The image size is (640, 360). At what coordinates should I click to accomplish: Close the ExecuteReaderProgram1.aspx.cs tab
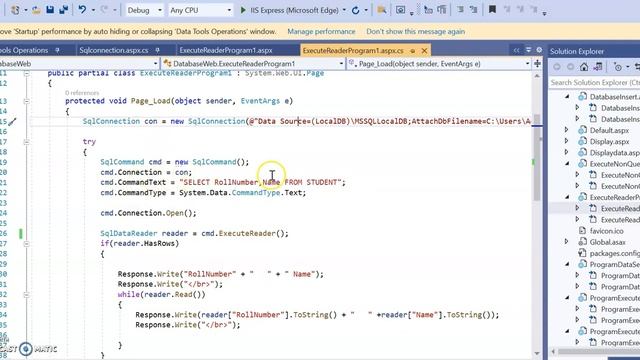(x=424, y=50)
